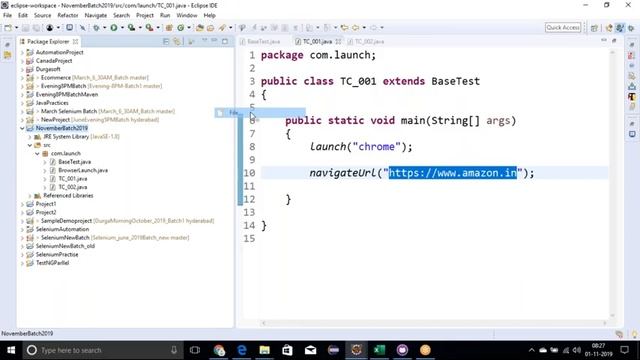Expand the Referenced Libraries node

coord(30,196)
